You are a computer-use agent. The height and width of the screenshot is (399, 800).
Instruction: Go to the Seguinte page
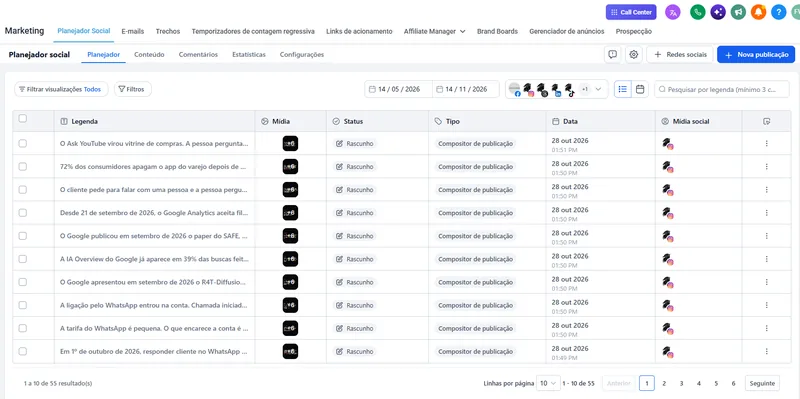(x=762, y=383)
